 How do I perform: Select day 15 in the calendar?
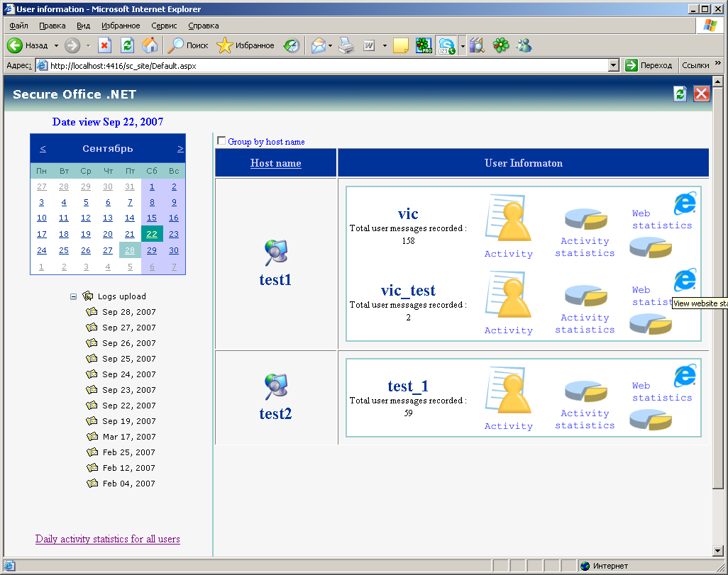(152, 218)
